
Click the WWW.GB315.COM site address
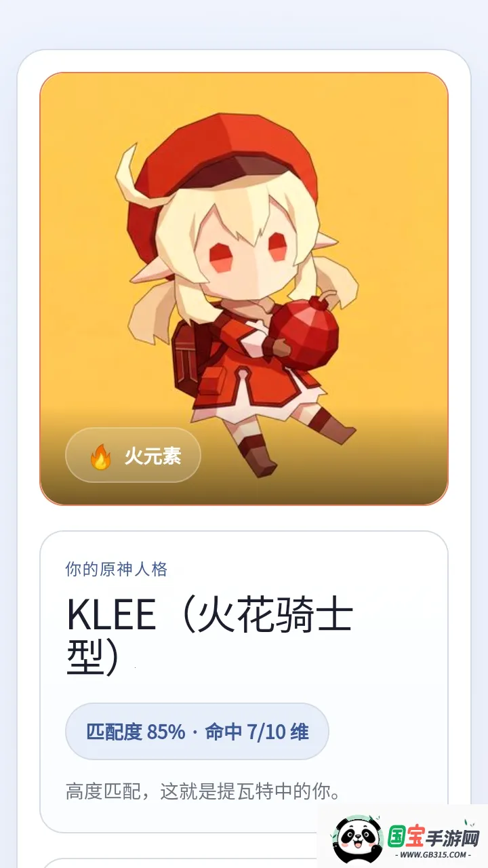tap(434, 854)
